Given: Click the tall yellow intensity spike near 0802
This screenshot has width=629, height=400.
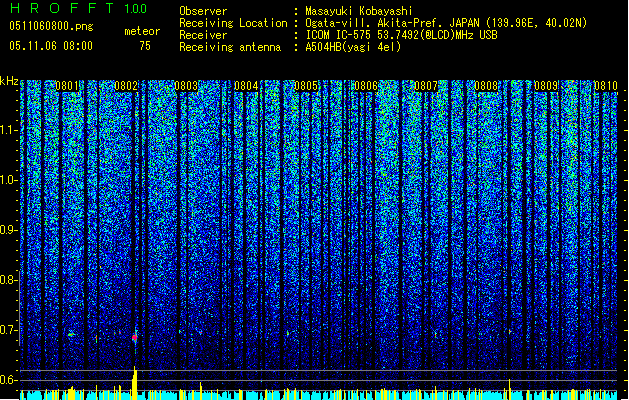Looking at the screenshot, I should (x=135, y=383).
